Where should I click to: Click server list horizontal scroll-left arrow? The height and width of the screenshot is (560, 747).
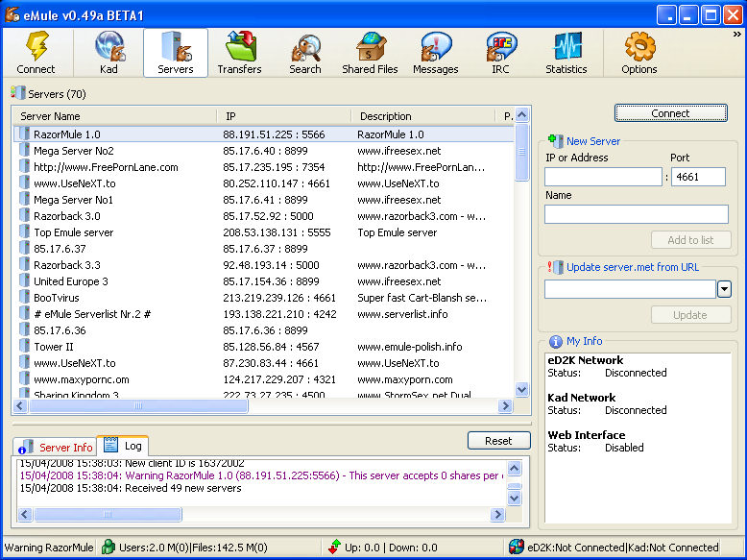[x=19, y=405]
